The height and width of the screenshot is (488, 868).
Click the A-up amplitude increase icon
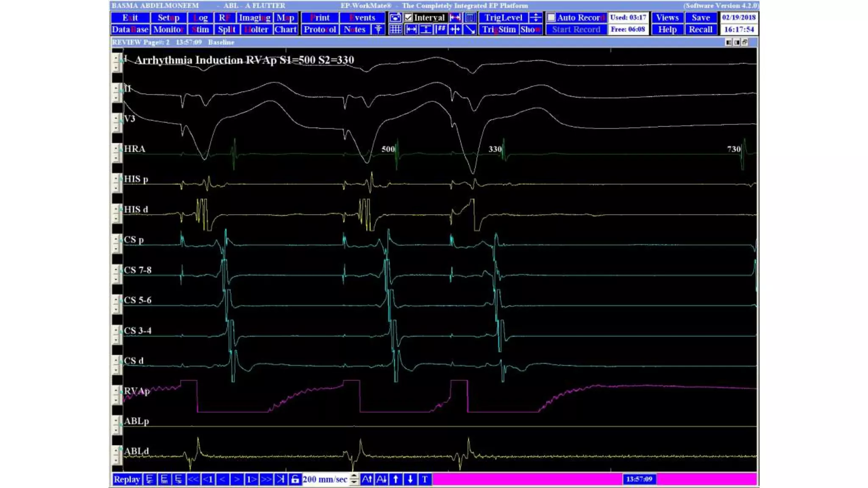pos(367,480)
